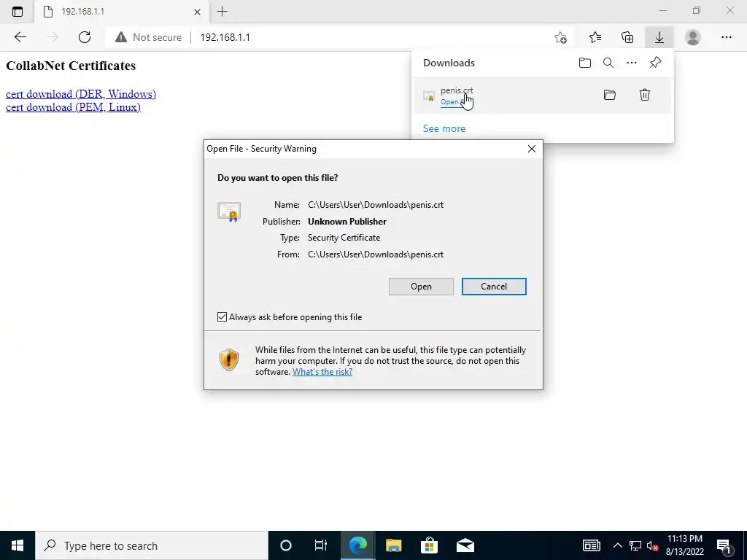Open News and interests taskbar icon
The image size is (747, 560).
591,545
